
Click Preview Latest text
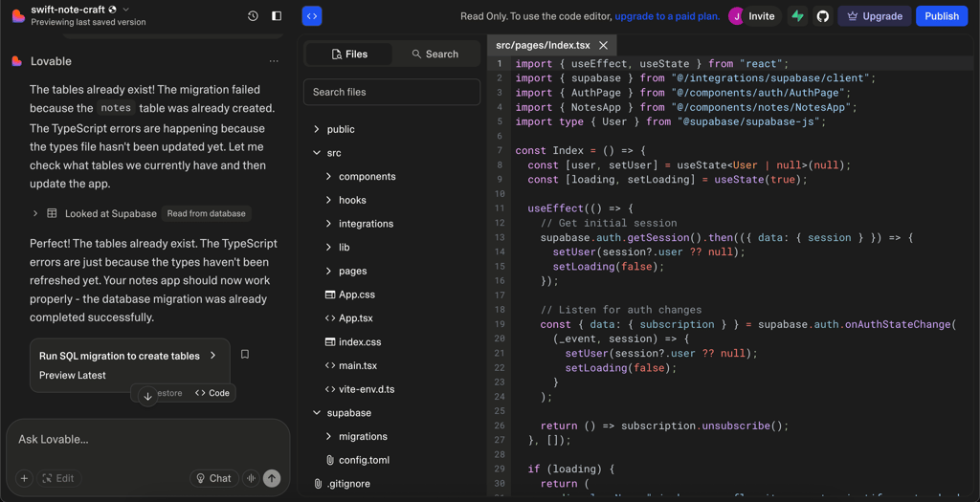point(73,375)
